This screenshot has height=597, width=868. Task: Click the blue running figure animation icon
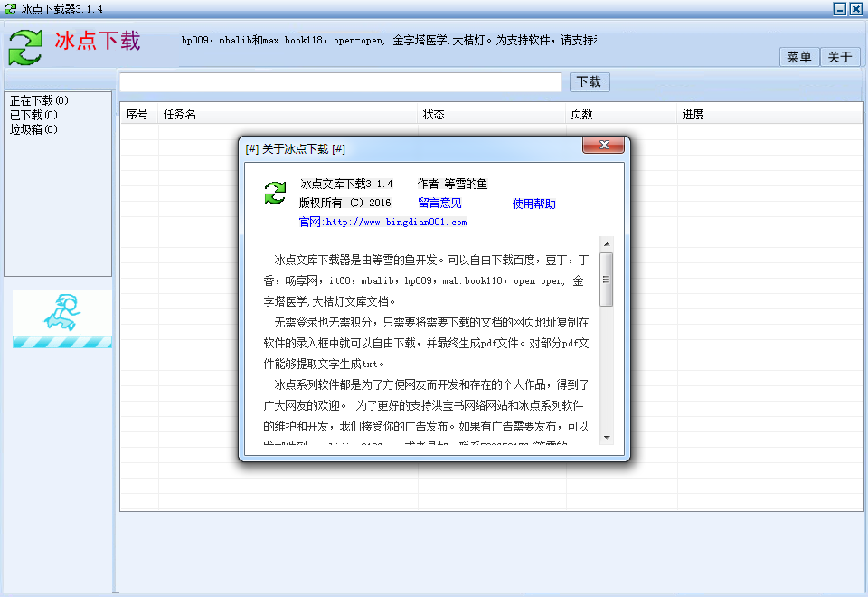pos(62,312)
